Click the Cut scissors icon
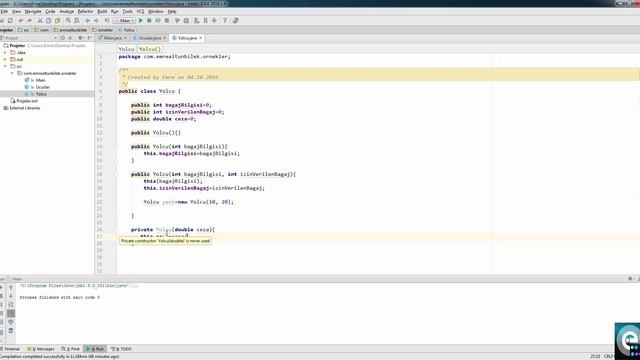This screenshot has height=360, width=640. [x=40, y=20]
